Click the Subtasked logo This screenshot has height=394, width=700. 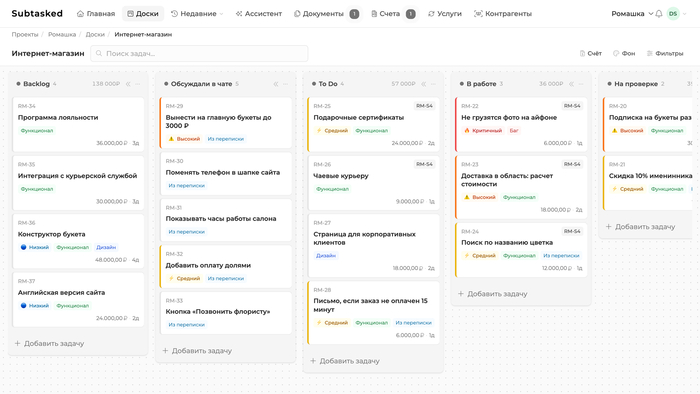click(x=37, y=14)
